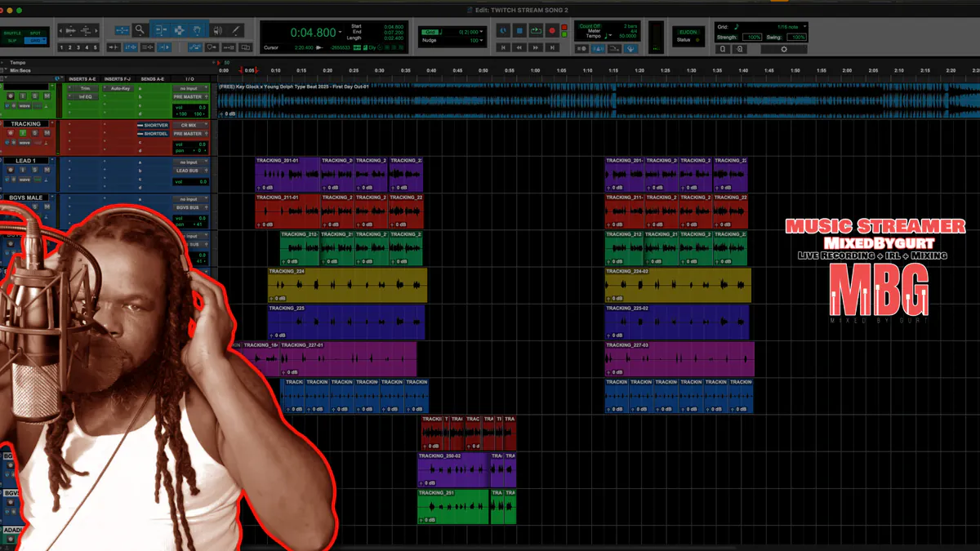Click the Wait for Note icon
Image resolution: width=980 pixels, height=551 pixels.
point(582,48)
